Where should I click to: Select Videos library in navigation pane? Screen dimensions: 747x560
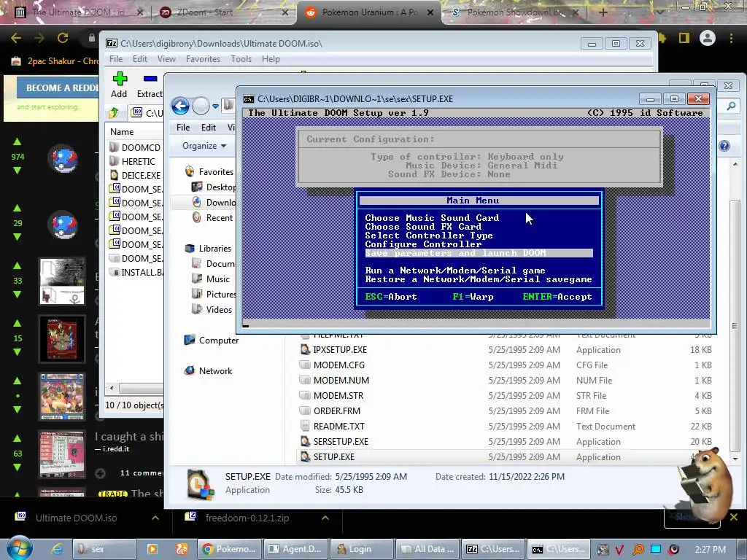[x=212, y=309]
